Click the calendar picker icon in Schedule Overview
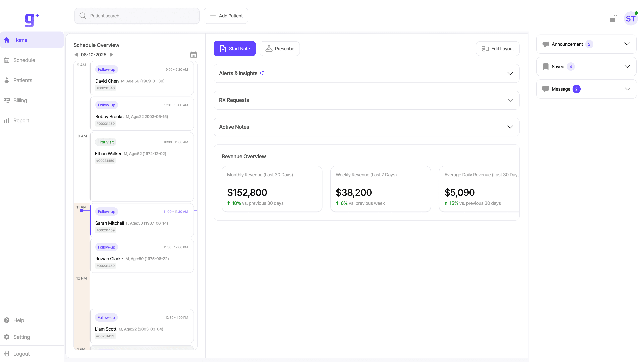The image size is (644, 362). coord(193,55)
